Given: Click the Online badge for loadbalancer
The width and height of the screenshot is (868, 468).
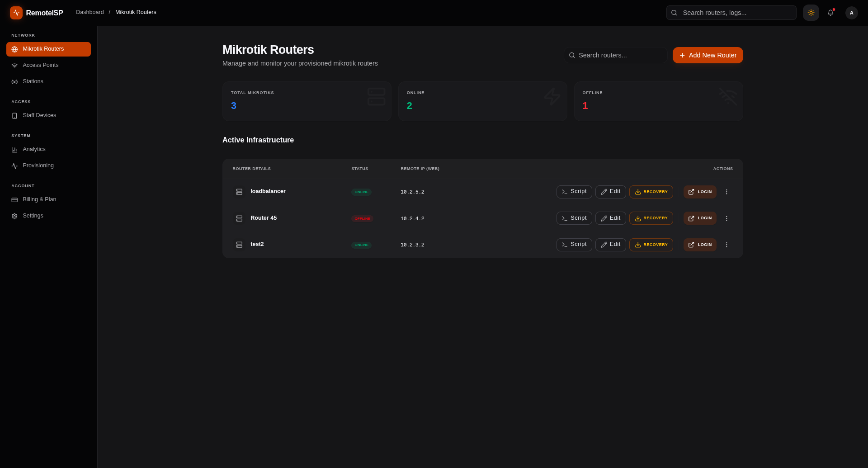Looking at the screenshot, I should click(361, 192).
